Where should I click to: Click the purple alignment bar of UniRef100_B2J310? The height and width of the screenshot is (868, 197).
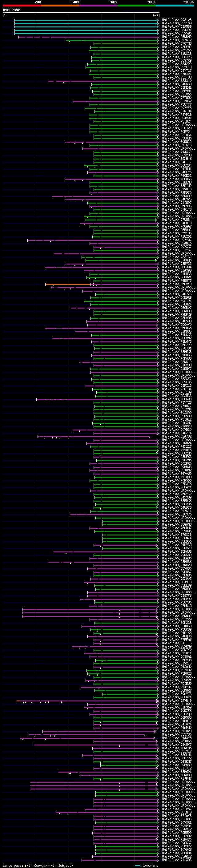103,81
